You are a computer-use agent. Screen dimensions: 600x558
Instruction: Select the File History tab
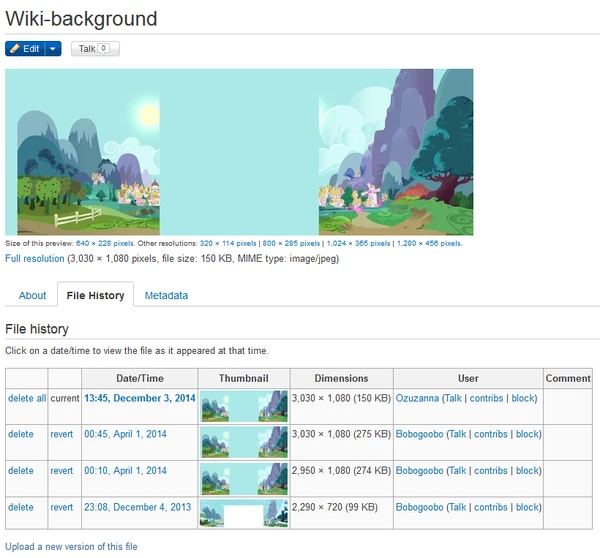(95, 295)
